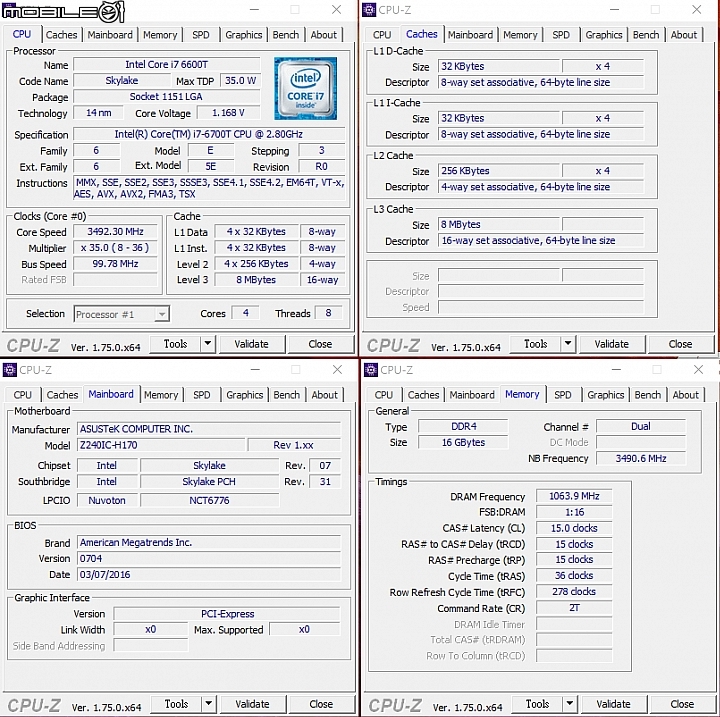Image resolution: width=720 pixels, height=717 pixels.
Task: Click the Threads value 8
Action: point(328,313)
